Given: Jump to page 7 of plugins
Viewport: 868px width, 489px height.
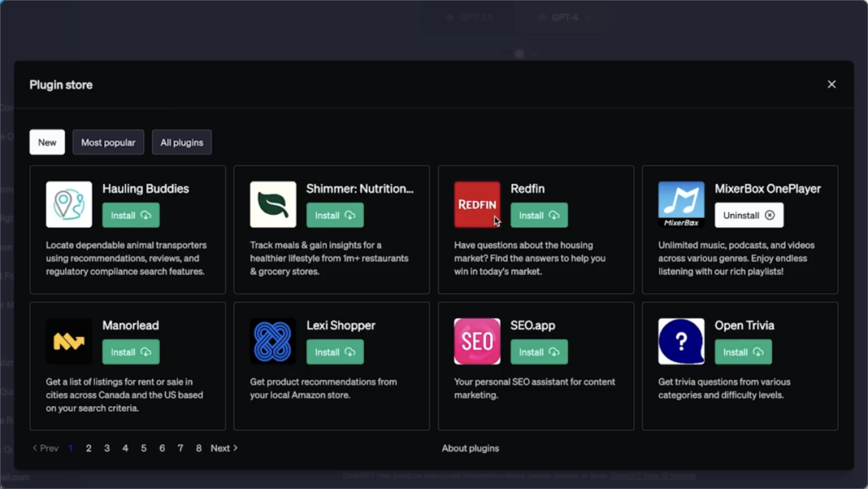Looking at the screenshot, I should click(181, 448).
